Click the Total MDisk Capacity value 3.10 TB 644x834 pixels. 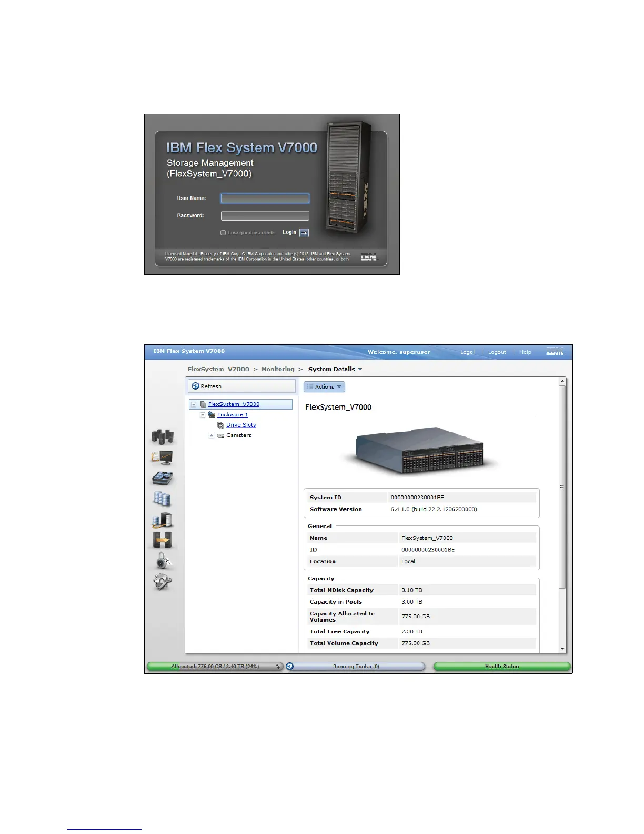(x=411, y=590)
